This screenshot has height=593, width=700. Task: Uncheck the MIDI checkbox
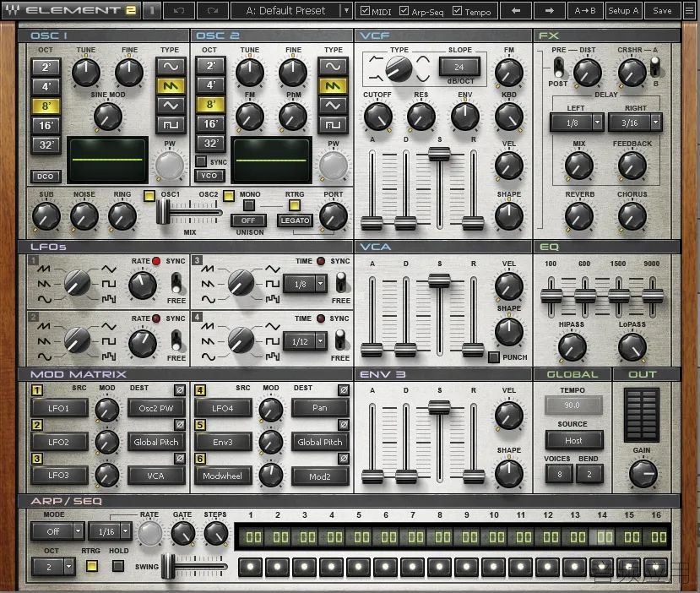(x=365, y=10)
